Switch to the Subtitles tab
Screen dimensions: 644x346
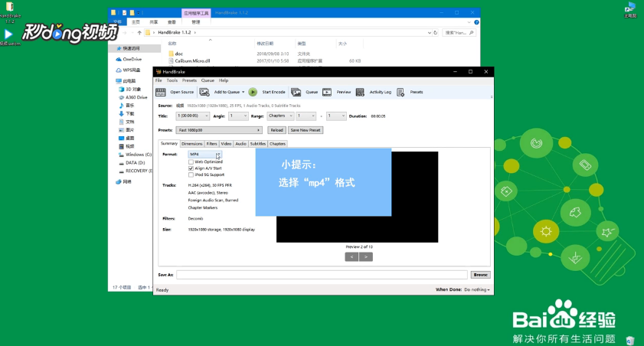[x=258, y=144]
